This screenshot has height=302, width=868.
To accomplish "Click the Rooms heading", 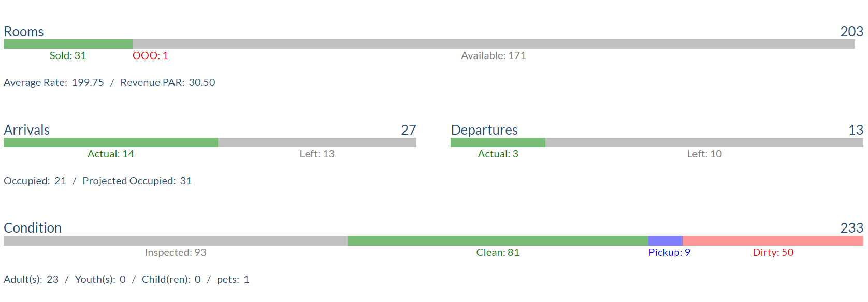I will (x=24, y=32).
